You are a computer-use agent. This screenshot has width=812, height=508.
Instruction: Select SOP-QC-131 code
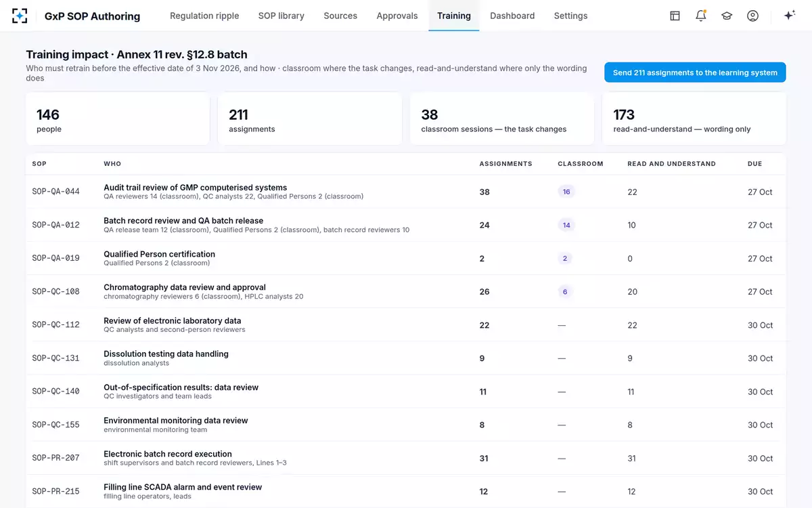(x=55, y=358)
